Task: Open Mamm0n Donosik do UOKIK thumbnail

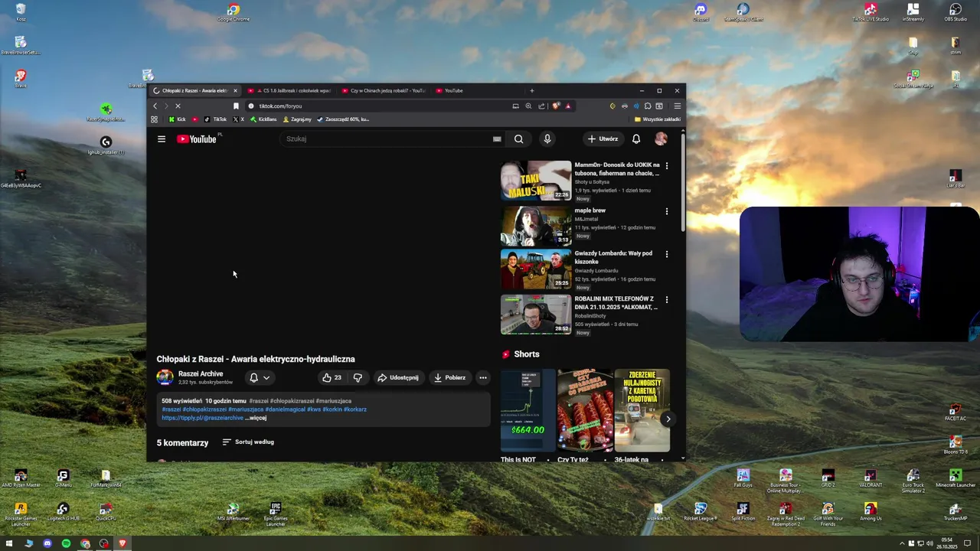Action: (536, 181)
